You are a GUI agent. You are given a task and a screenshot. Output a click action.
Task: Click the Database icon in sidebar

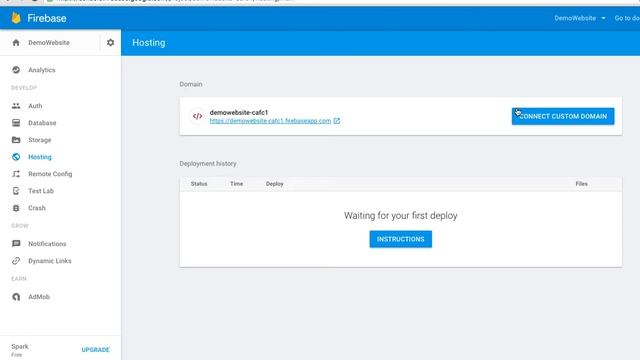pyautogui.click(x=16, y=123)
